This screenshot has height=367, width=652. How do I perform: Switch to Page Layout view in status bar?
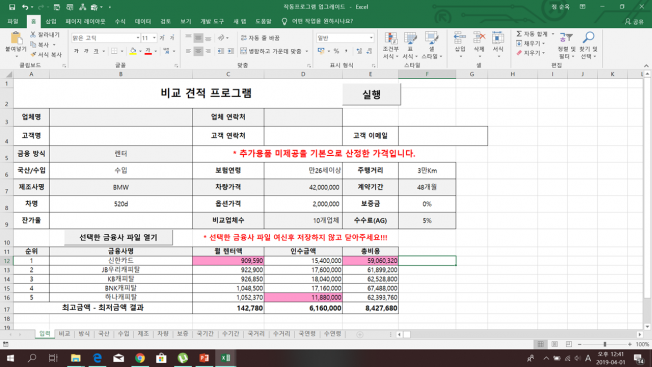click(555, 344)
